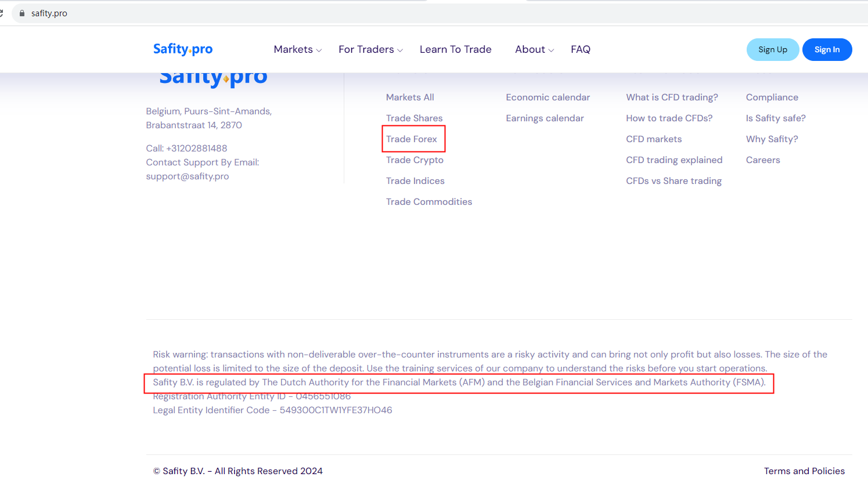Open the Economic calendar link
868x502 pixels.
pyautogui.click(x=548, y=97)
